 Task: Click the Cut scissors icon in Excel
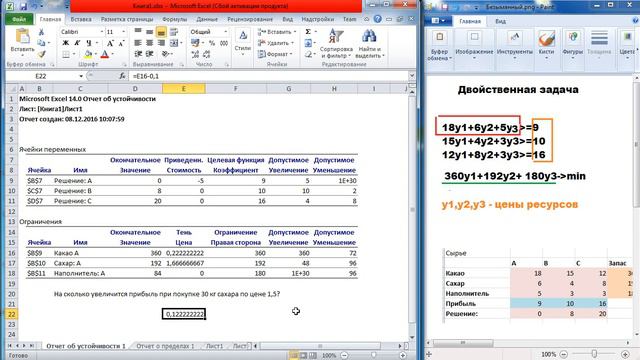pyautogui.click(x=41, y=32)
